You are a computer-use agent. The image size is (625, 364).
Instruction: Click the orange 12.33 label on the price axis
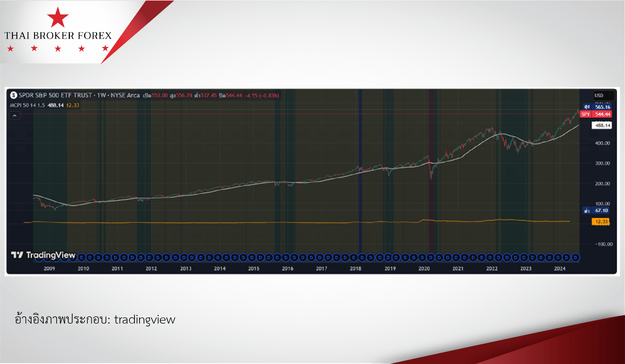(x=601, y=222)
